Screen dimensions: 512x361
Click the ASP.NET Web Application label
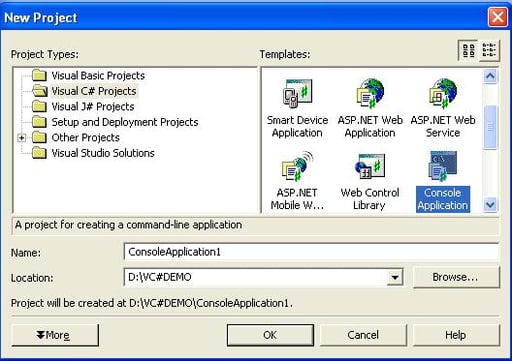point(370,126)
